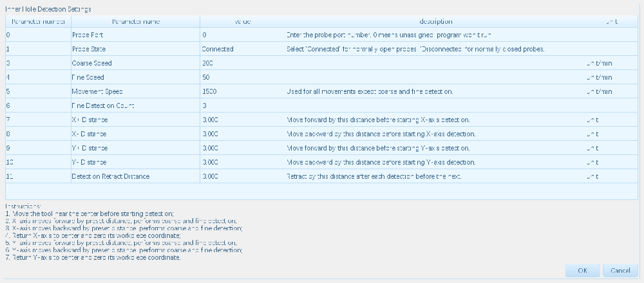Click instruction 7 'Return Y-axis to center'

point(93,257)
